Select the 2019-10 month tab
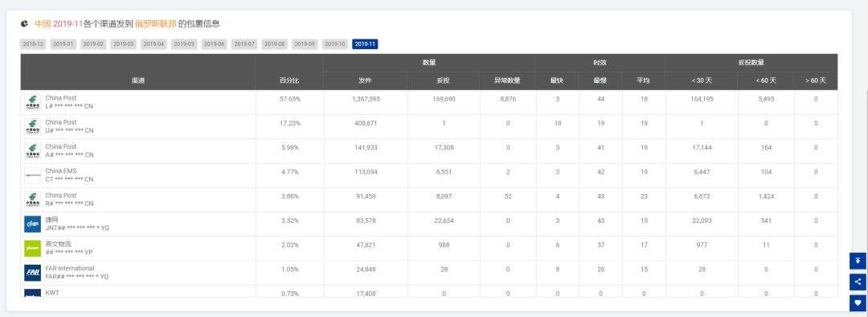Screen dimensions: 868x317 coord(335,43)
